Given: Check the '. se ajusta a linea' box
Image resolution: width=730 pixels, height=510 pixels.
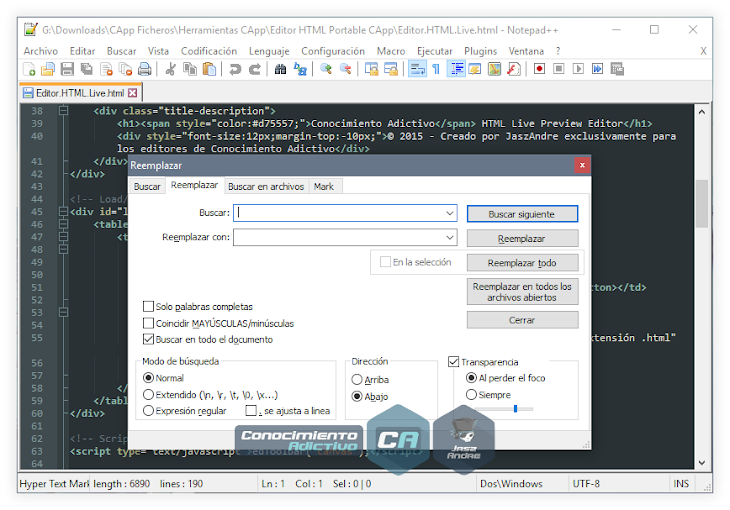Looking at the screenshot, I should pyautogui.click(x=251, y=411).
